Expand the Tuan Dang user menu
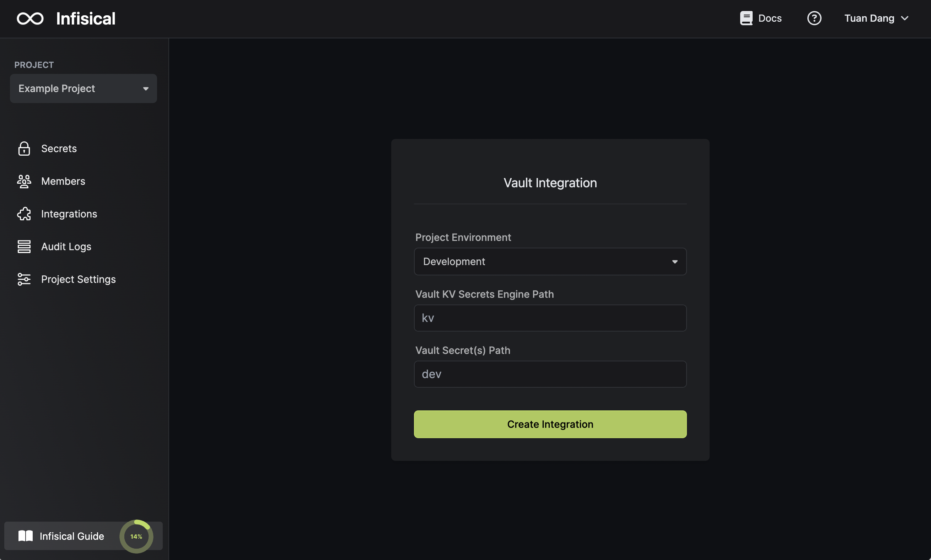Viewport: 931px width, 560px height. click(876, 18)
